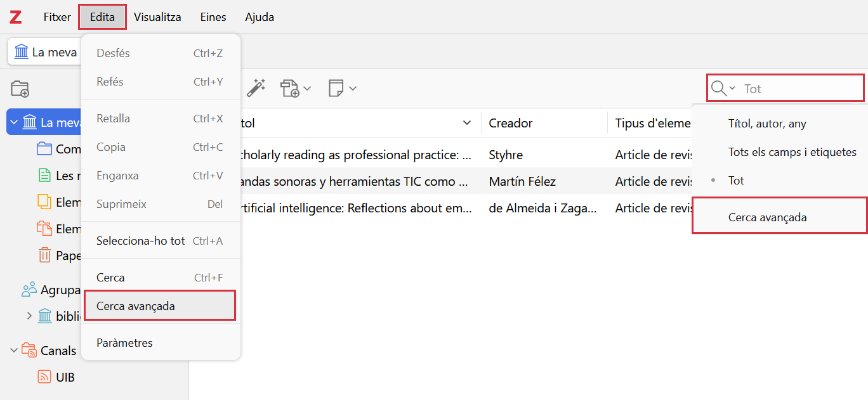
Task: Collapse the 'La meva' library tree
Action: tap(14, 122)
